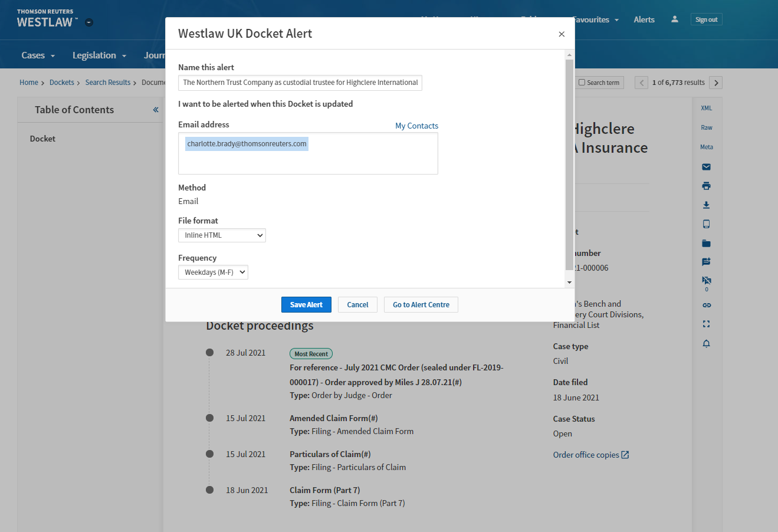Email this document via envelope icon
Screen dimensions: 778x532
pos(707,167)
